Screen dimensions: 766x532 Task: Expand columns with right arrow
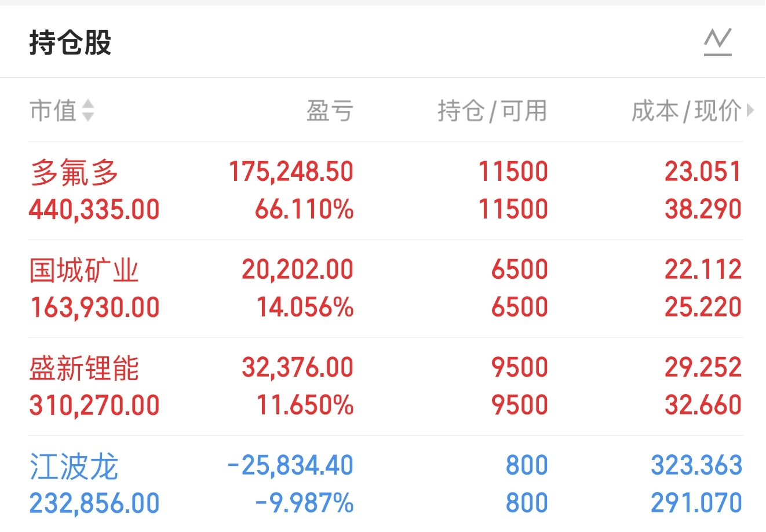tap(751, 110)
